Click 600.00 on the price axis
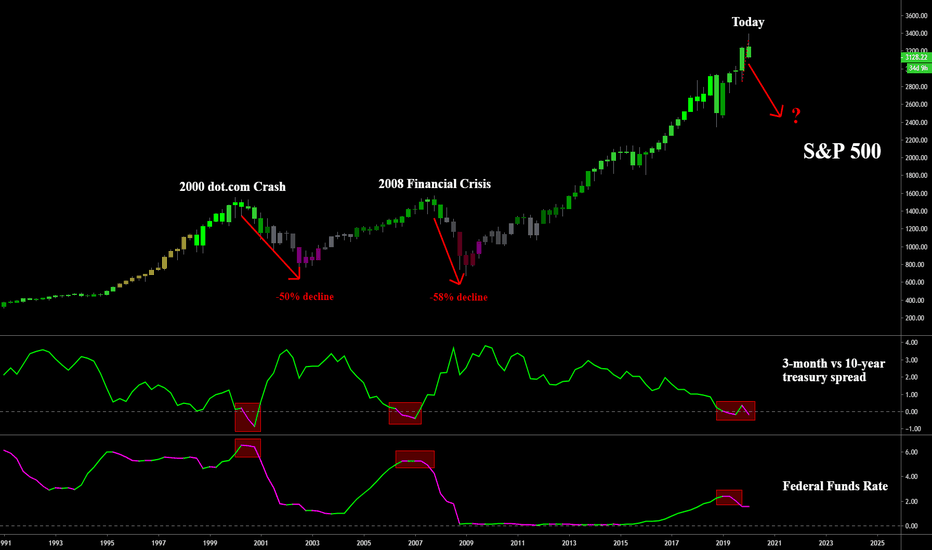 click(916, 282)
